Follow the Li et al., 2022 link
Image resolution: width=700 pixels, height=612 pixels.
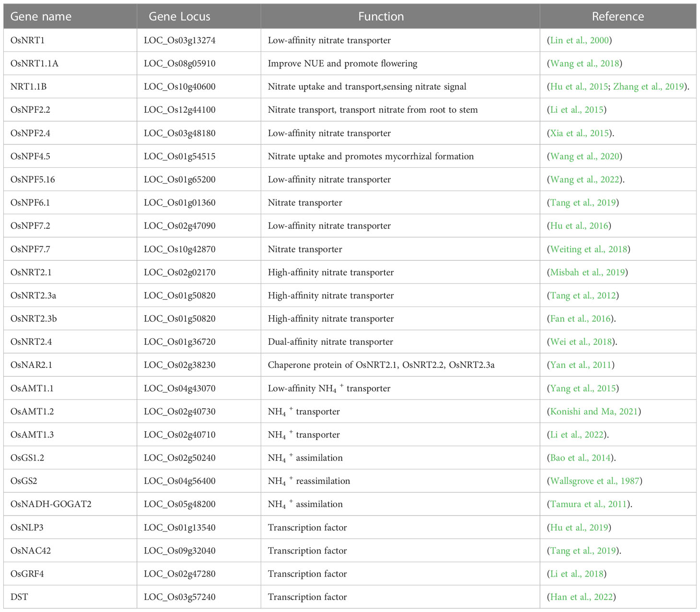[x=577, y=435]
